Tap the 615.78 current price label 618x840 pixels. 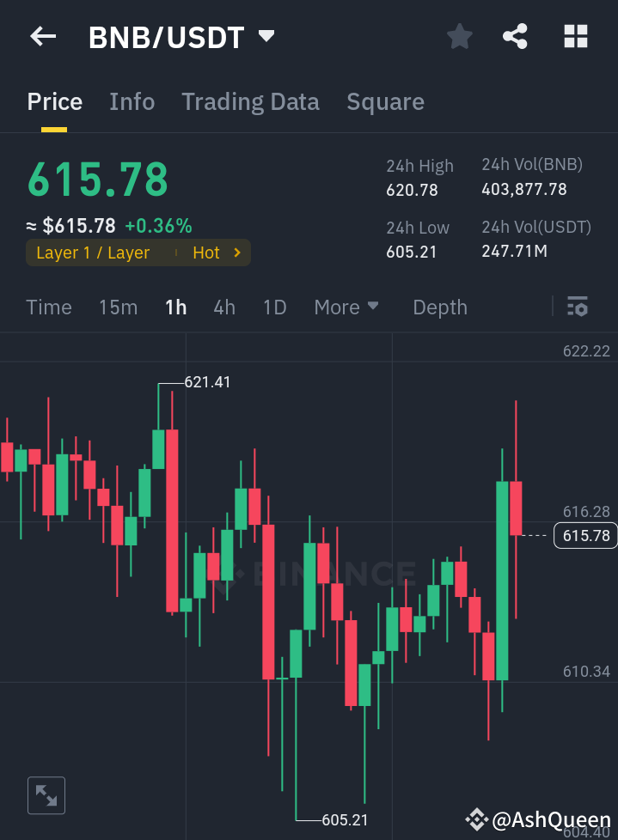[585, 535]
